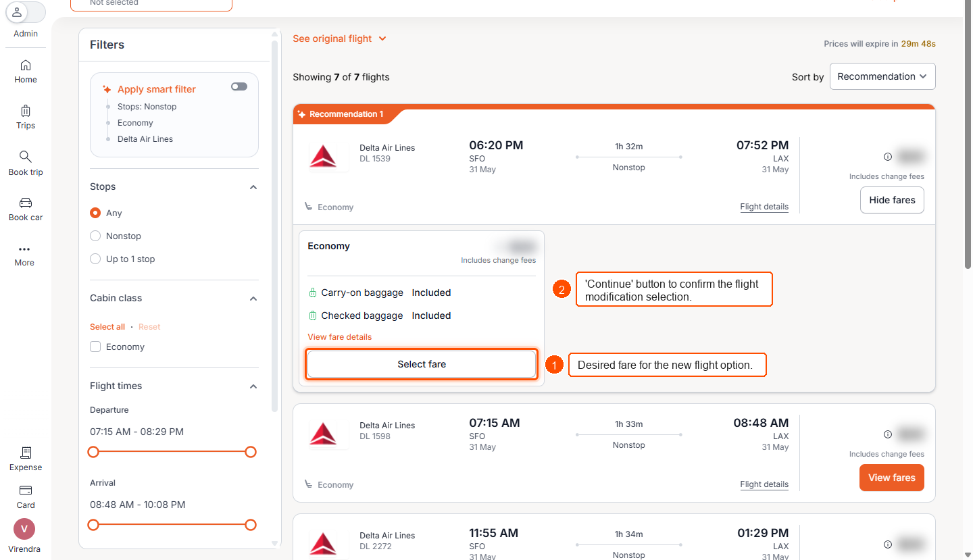Click the '11:55 AM' departure time

pos(493,533)
